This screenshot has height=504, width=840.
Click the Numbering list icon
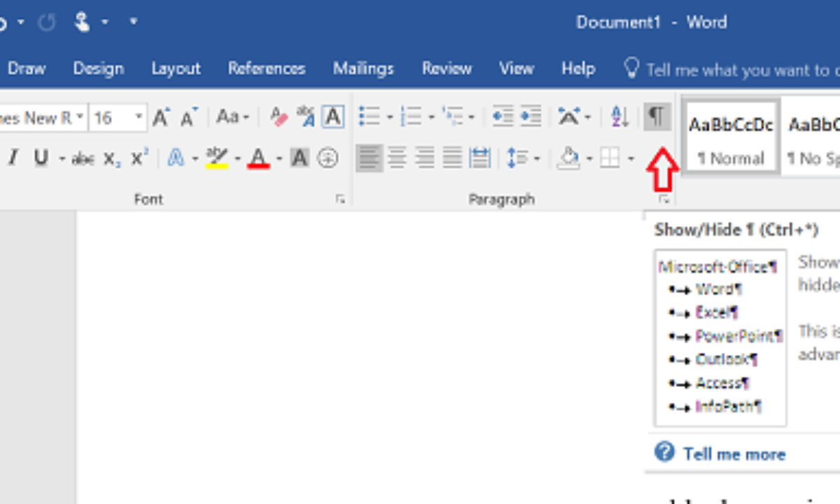tap(411, 117)
